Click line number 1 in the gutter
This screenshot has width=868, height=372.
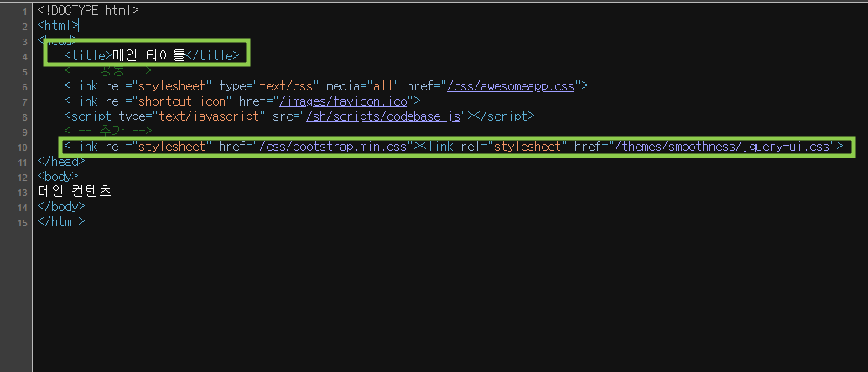[x=24, y=12]
